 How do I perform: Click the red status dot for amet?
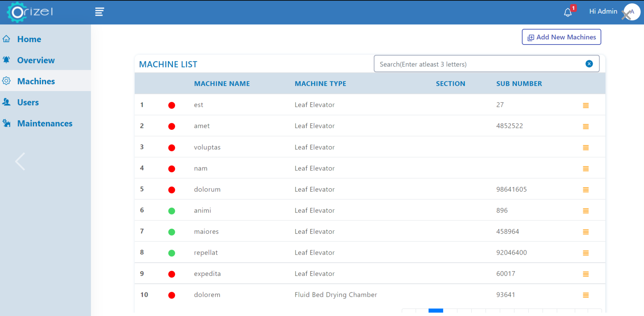(172, 126)
